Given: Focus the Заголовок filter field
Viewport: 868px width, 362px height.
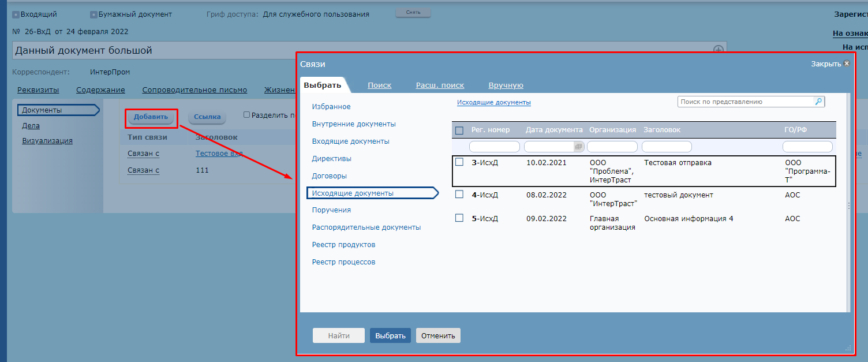Looking at the screenshot, I should [x=667, y=147].
